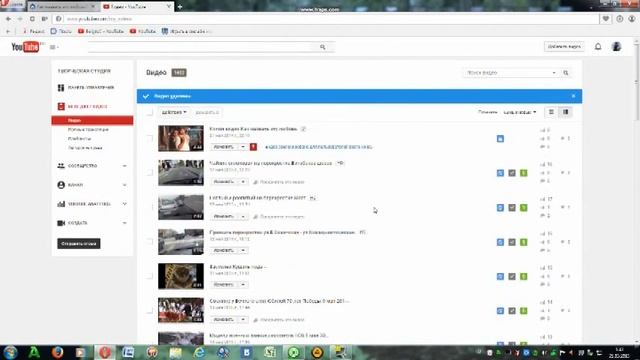Click the edit button on third video
This screenshot has width=640, height=360.
(224, 216)
